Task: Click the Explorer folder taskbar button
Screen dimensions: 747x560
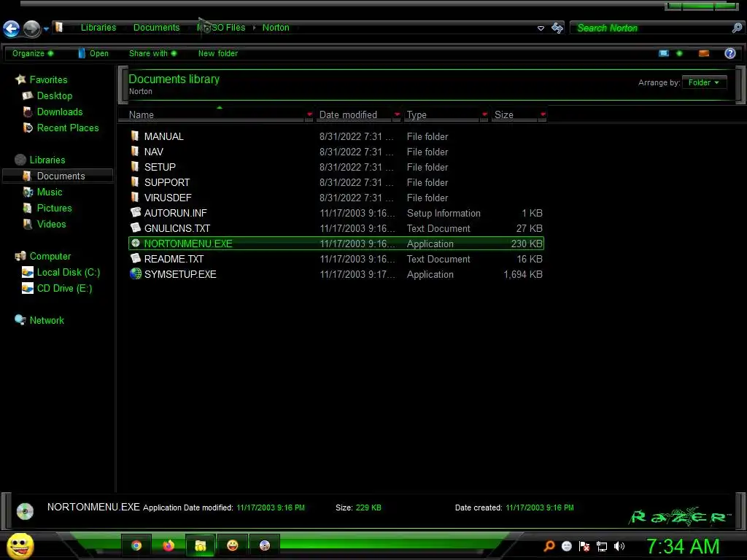Action: 200,545
